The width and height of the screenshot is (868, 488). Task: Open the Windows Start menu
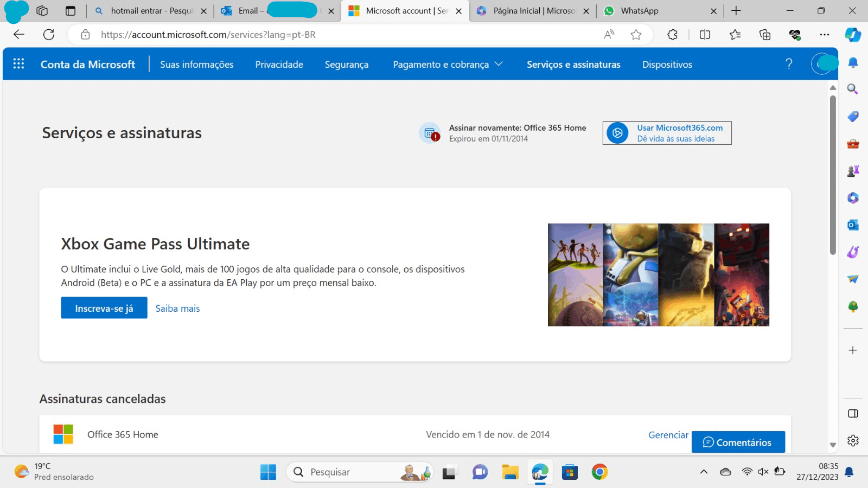(x=268, y=472)
